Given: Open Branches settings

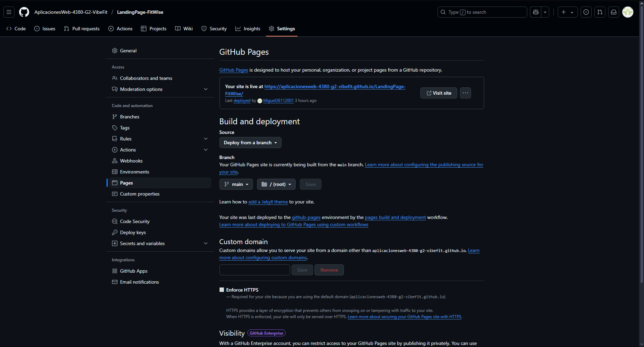Looking at the screenshot, I should 160,117.
